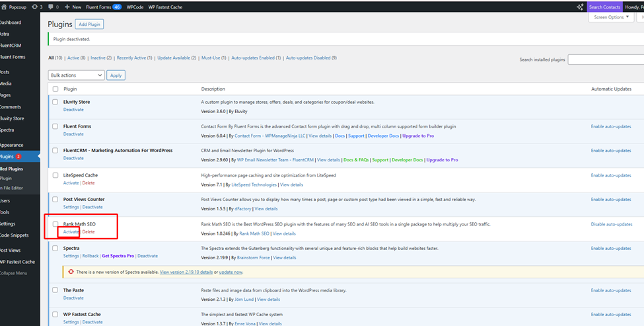Activate the LiteSpeed Cache plugin
The width and height of the screenshot is (644, 326).
(71, 183)
